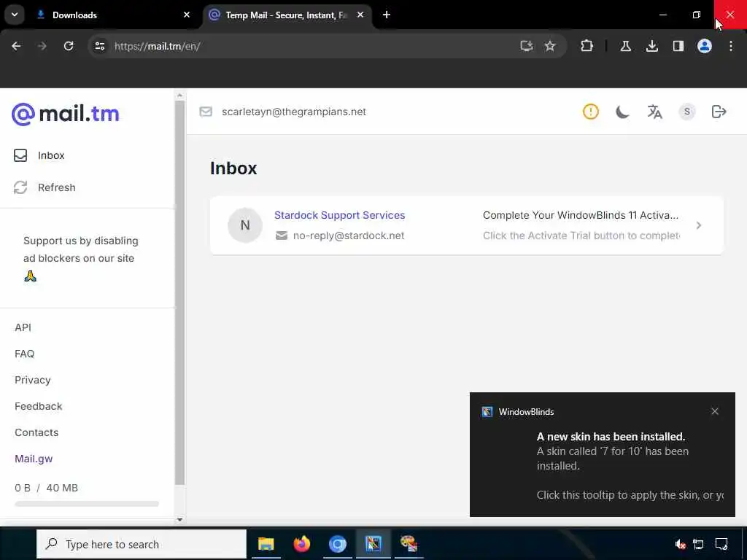Click the WindowBlinds notification to apply skin
Viewport: 747px width, 560px height.
(602, 455)
